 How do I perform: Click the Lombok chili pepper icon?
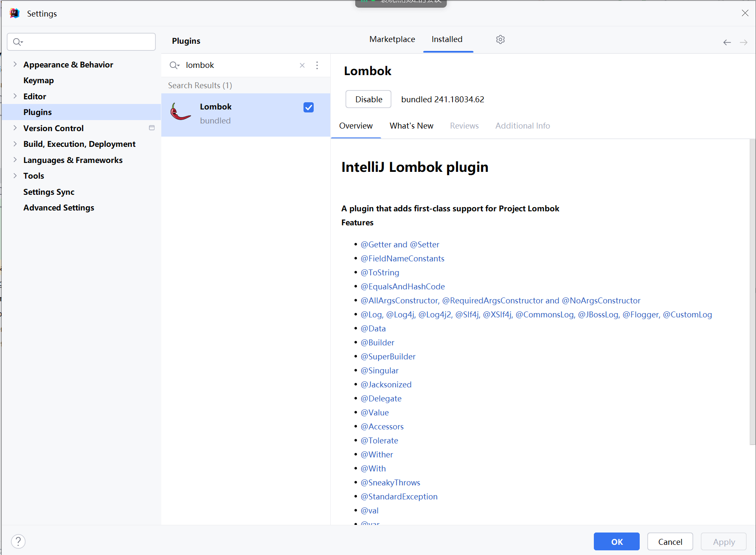click(180, 112)
